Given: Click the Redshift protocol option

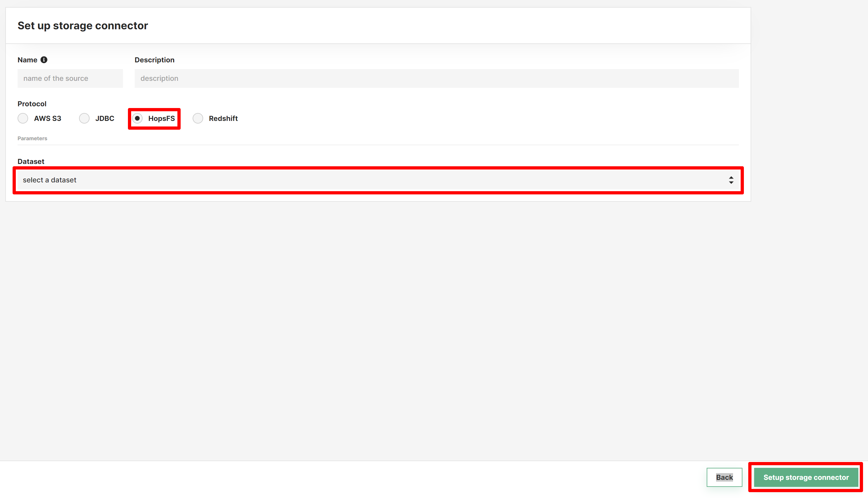Looking at the screenshot, I should (199, 118).
